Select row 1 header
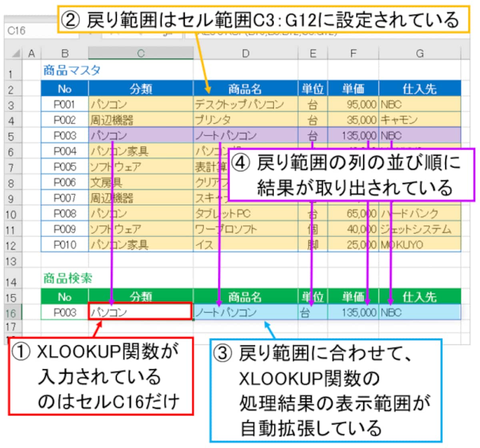Screen dimensions: 480x448 click(x=13, y=70)
